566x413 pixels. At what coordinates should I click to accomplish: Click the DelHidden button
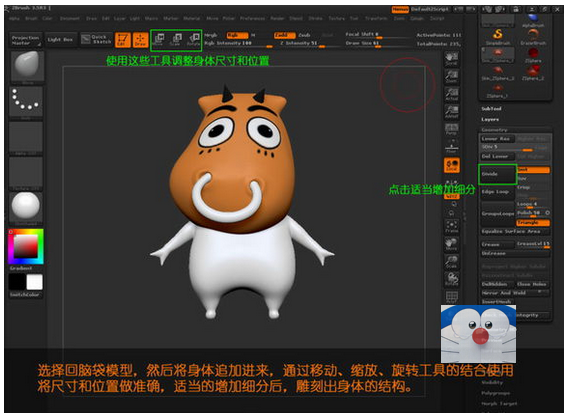point(497,284)
